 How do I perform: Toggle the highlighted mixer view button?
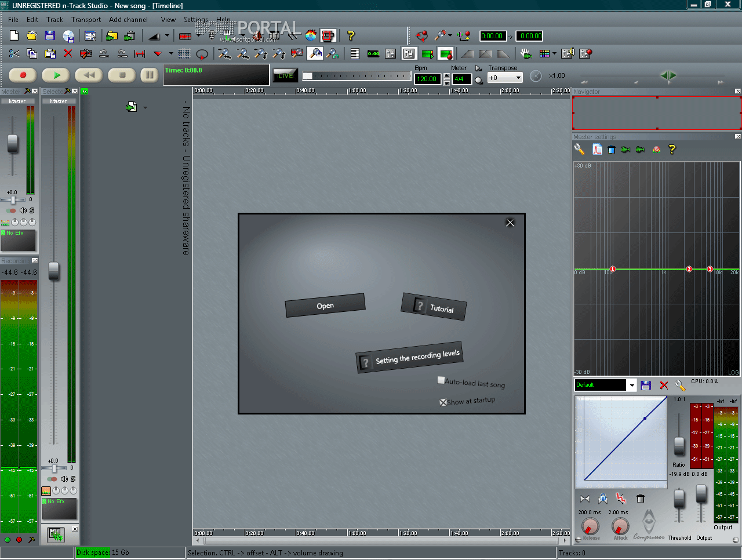[409, 54]
